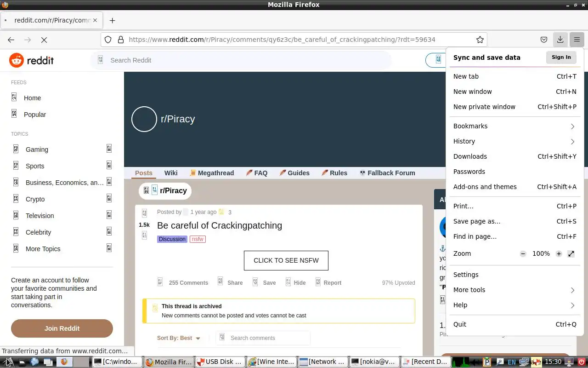Share the post
588x368 pixels.
[230, 282]
